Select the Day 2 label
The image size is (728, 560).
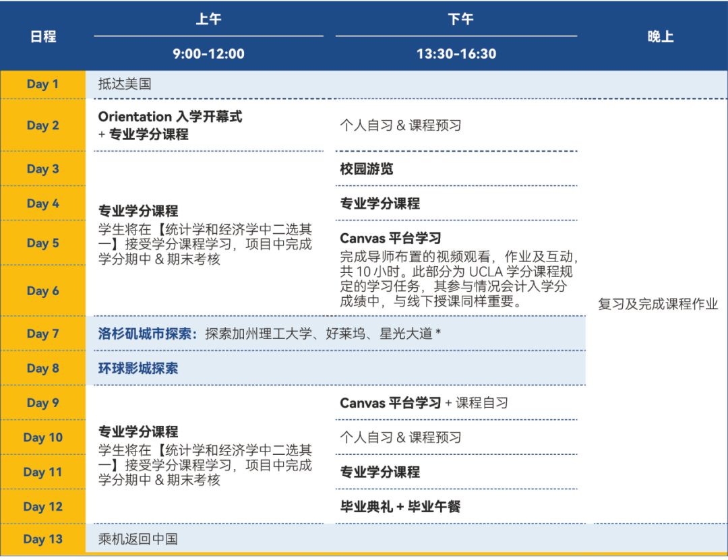[x=43, y=125]
